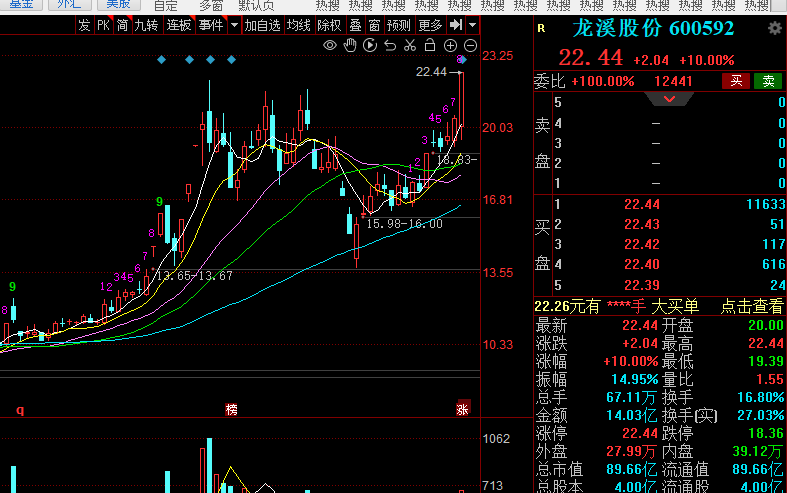Click the yellow R badge near stock name
The image size is (787, 493).
541,29
